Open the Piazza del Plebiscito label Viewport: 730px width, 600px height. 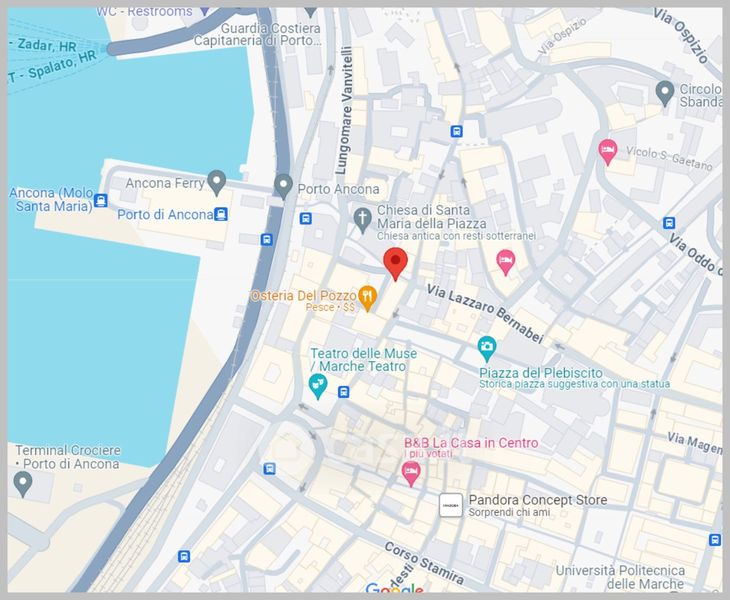[541, 373]
